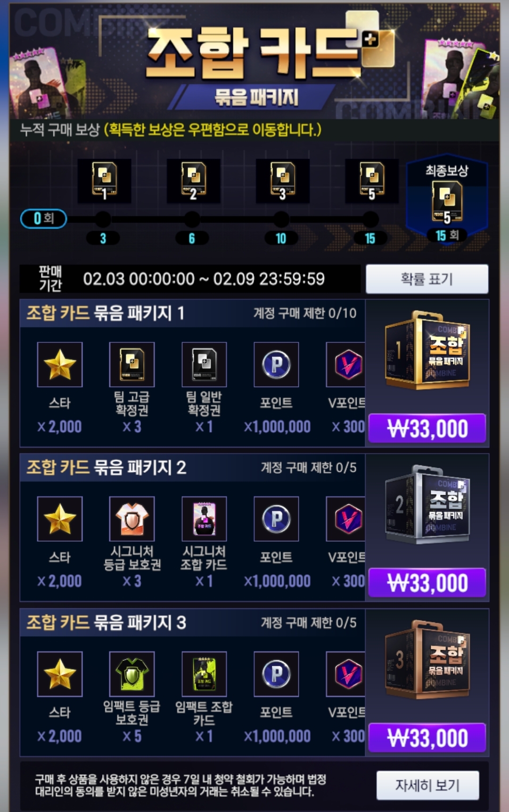Viewport: 509px width, 812px height.
Task: Select the 시그니처 등급 보호권 shirt icon
Action: [x=132, y=519]
